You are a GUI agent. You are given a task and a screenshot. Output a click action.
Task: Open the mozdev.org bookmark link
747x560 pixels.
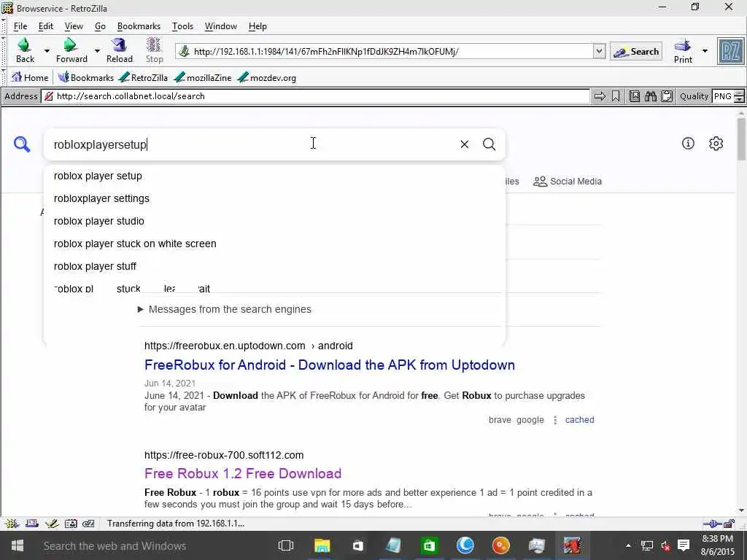click(267, 77)
